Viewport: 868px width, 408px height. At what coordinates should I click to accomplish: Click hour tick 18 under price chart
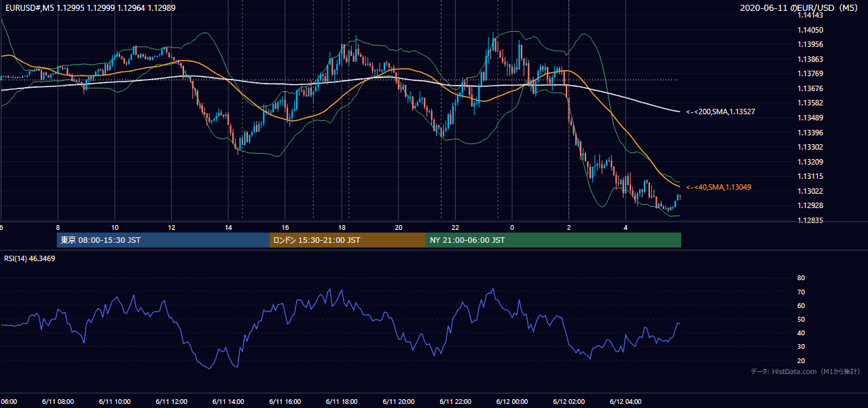(342, 227)
